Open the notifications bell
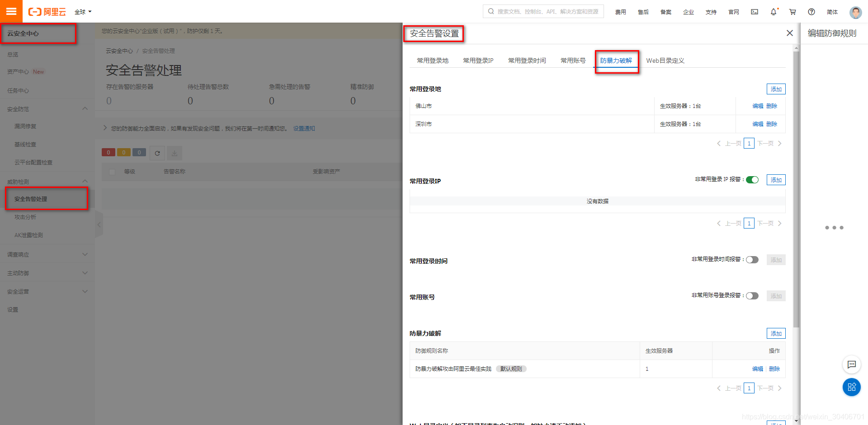Viewport: 868px width, 425px height. coord(774,12)
